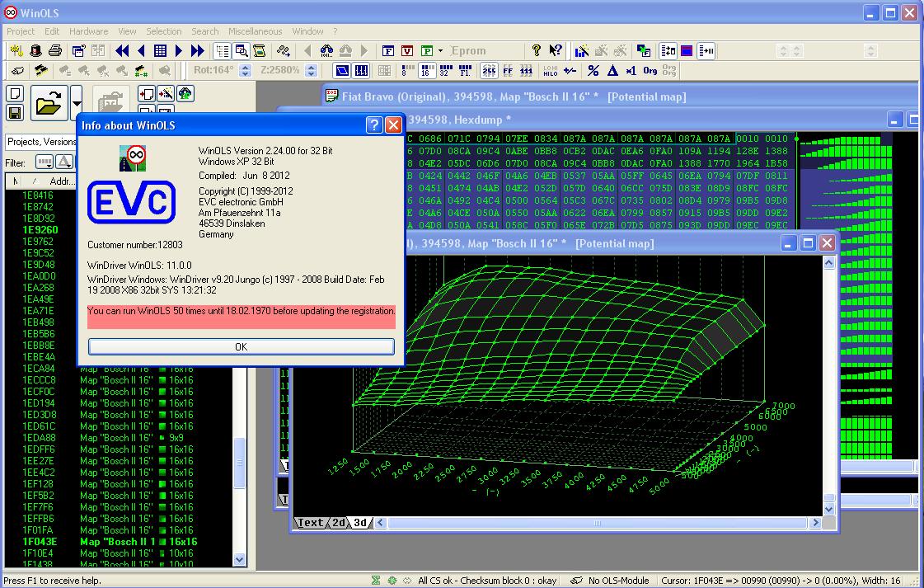Jump to first map with double-left arrow

tap(123, 51)
